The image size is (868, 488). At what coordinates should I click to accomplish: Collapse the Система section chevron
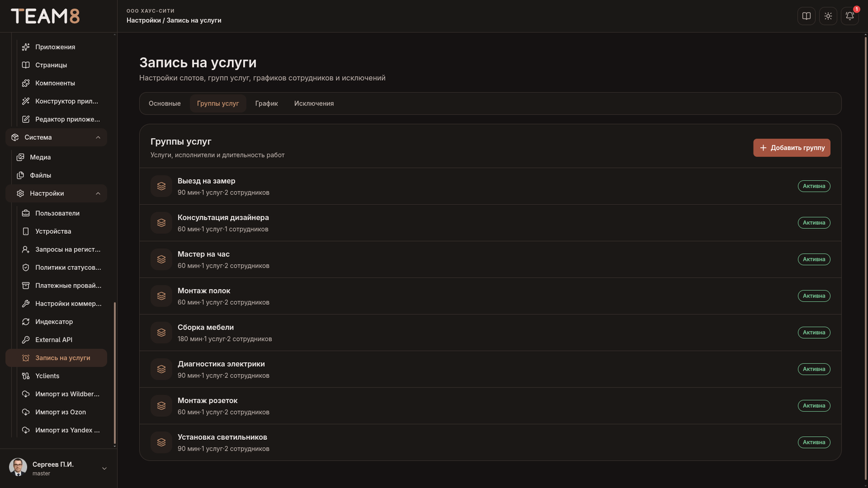tap(98, 137)
